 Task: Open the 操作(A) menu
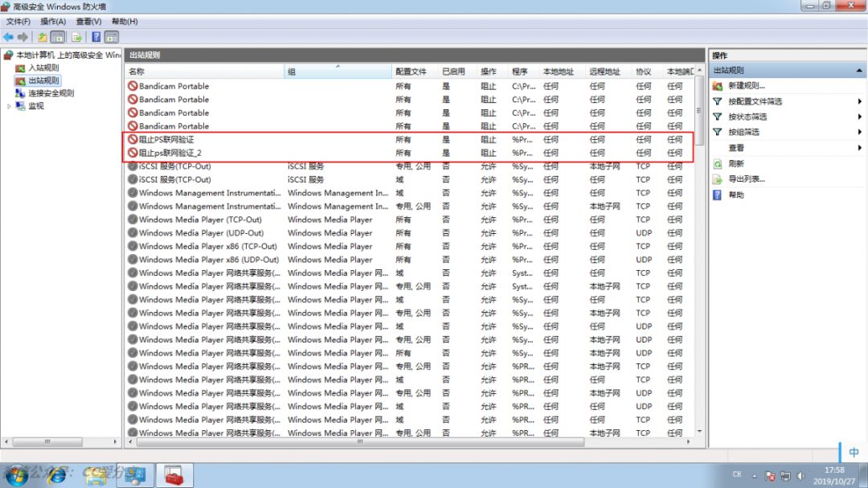click(x=53, y=21)
